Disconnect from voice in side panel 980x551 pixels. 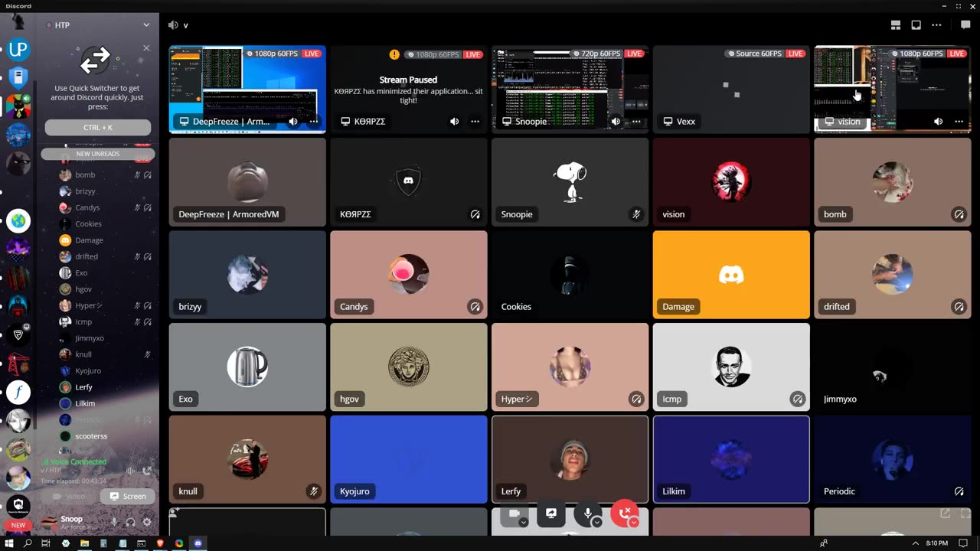[147, 471]
